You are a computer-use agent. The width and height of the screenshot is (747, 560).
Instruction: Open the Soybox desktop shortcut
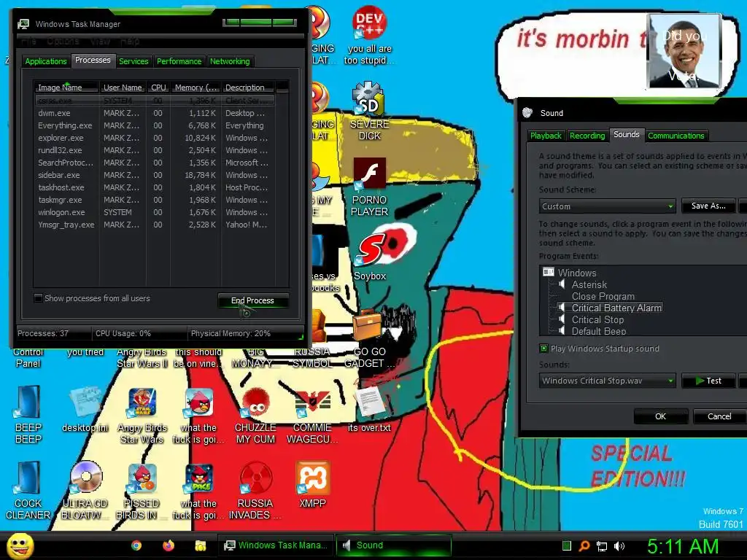[x=369, y=249]
